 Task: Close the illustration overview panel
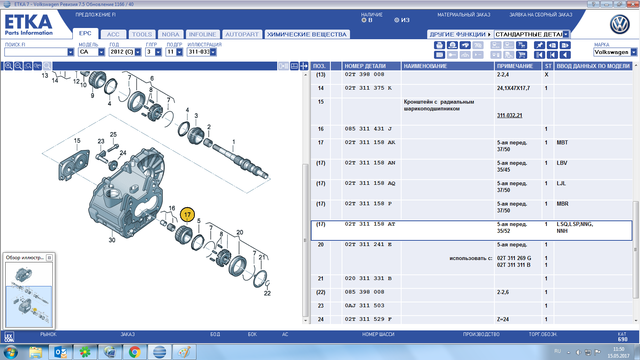point(49,258)
